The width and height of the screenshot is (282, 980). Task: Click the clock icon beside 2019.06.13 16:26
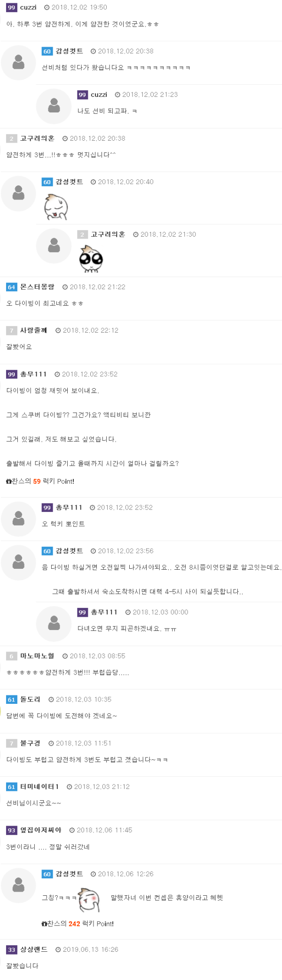(x=58, y=949)
